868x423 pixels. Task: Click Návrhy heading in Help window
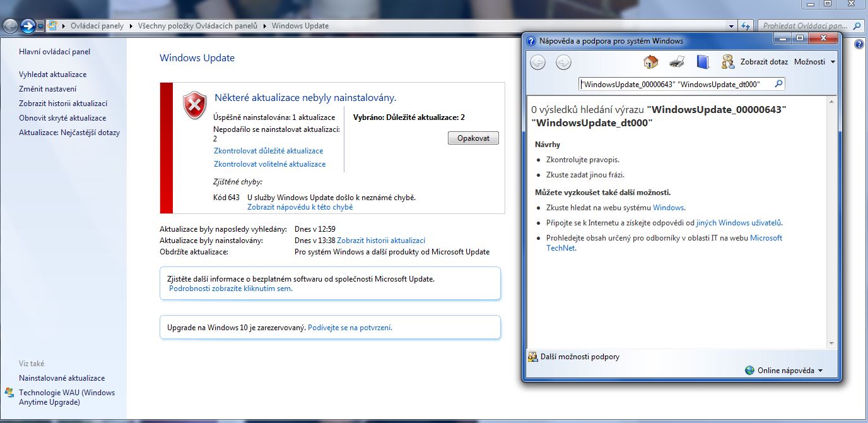pyautogui.click(x=548, y=145)
